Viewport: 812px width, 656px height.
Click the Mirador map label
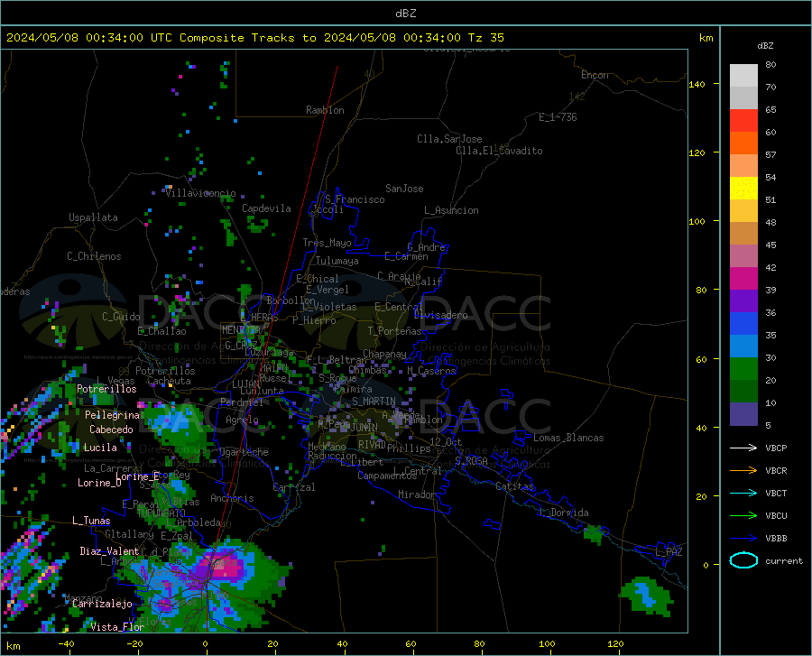pyautogui.click(x=417, y=494)
